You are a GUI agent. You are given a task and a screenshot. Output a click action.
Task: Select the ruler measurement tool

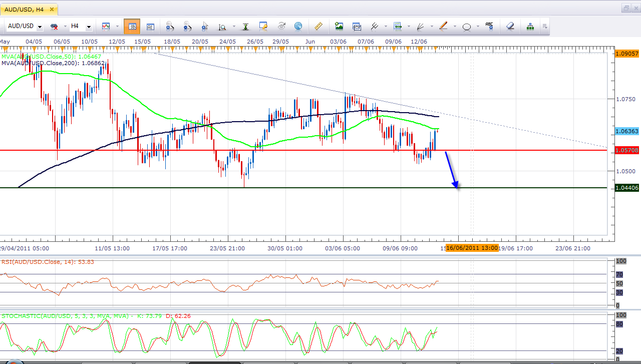coord(317,26)
